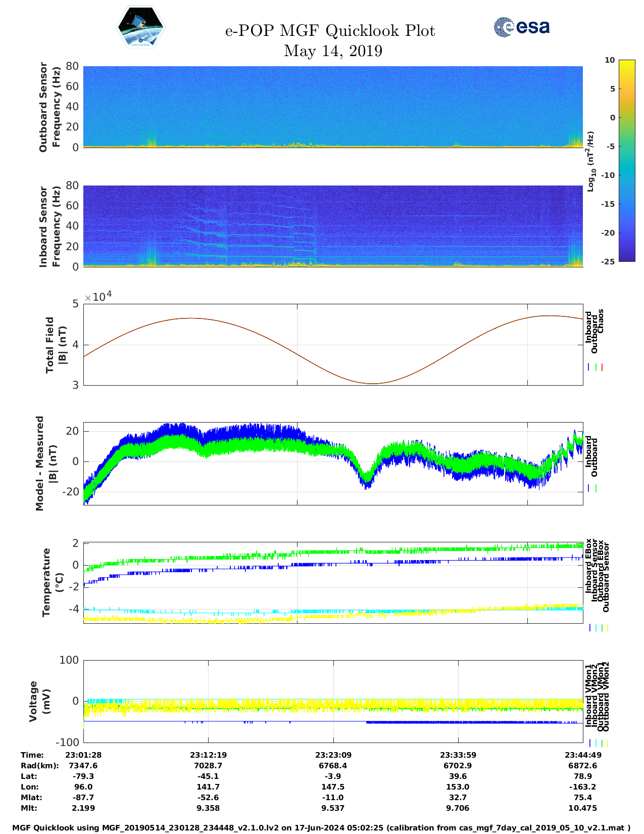Click the 23:23:09 time label
Viewport: 644px width, 834px height.
coord(333,755)
